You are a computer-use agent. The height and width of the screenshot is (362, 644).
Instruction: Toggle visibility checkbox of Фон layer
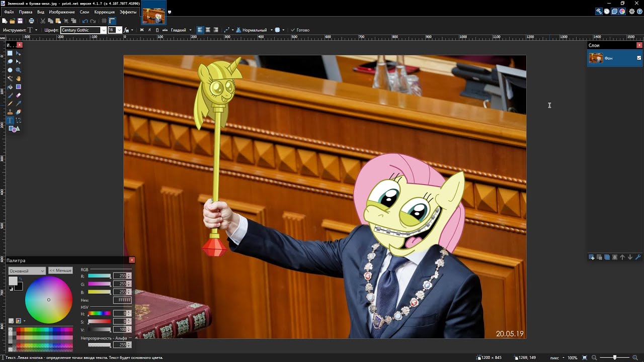click(639, 58)
